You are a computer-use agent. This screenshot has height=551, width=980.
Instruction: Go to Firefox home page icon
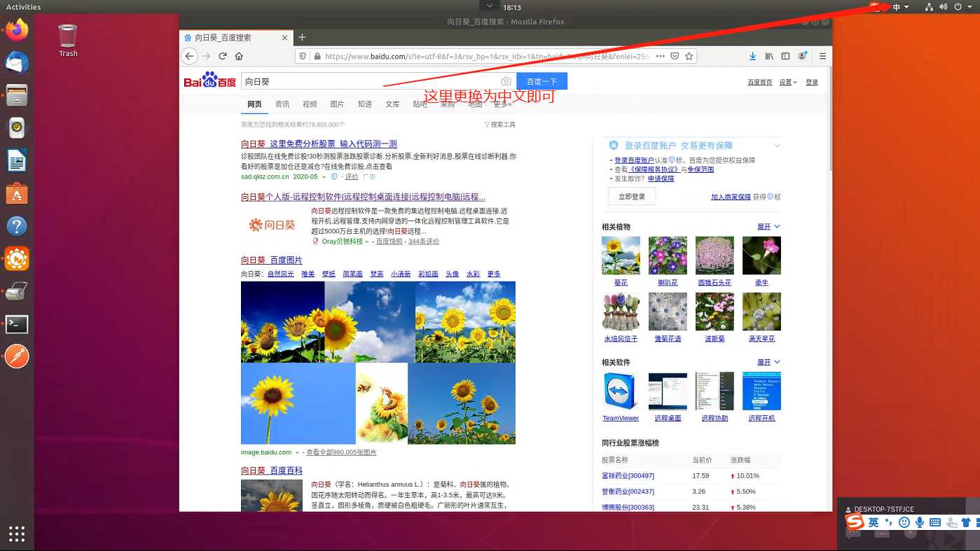[x=239, y=56]
